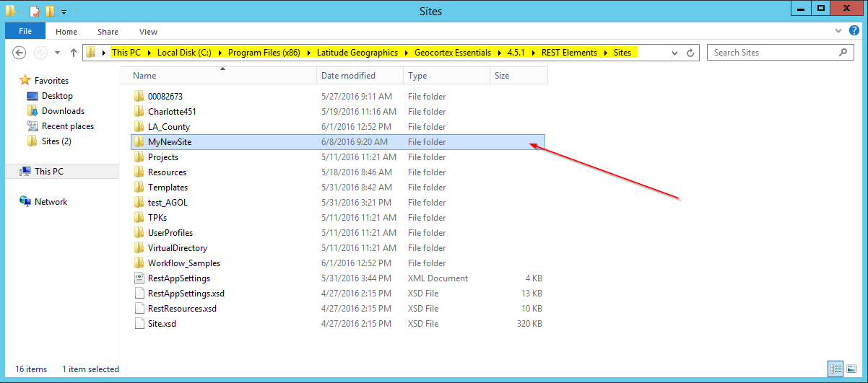Select the UserProfiles folder icon

(139, 233)
